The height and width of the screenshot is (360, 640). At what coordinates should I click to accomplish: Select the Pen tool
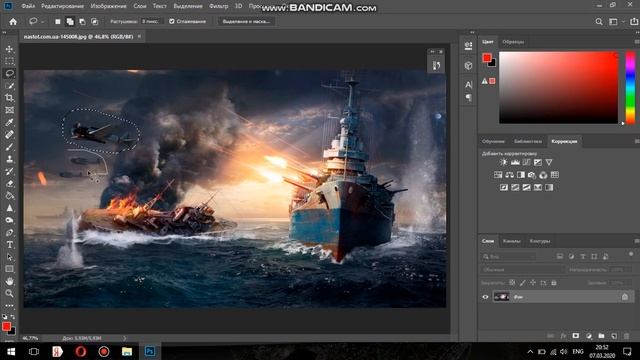click(9, 233)
